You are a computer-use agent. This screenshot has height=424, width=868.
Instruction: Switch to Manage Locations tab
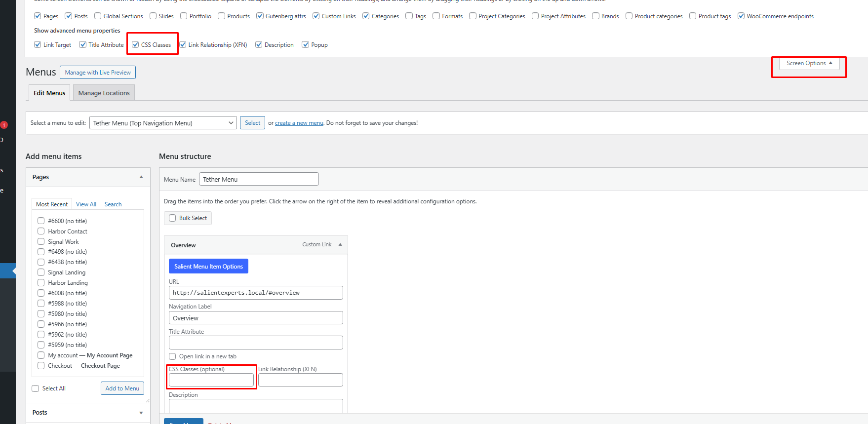click(x=104, y=93)
